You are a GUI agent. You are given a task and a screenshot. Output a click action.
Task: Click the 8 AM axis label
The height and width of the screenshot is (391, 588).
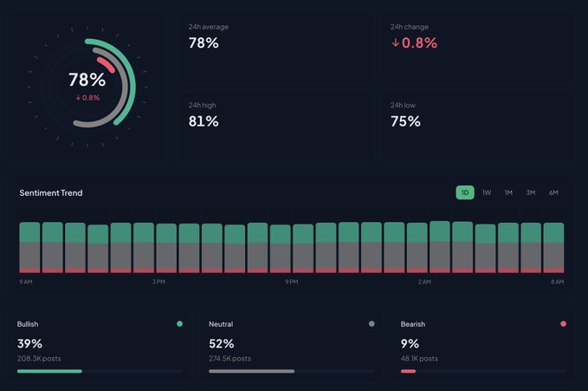[x=557, y=282]
